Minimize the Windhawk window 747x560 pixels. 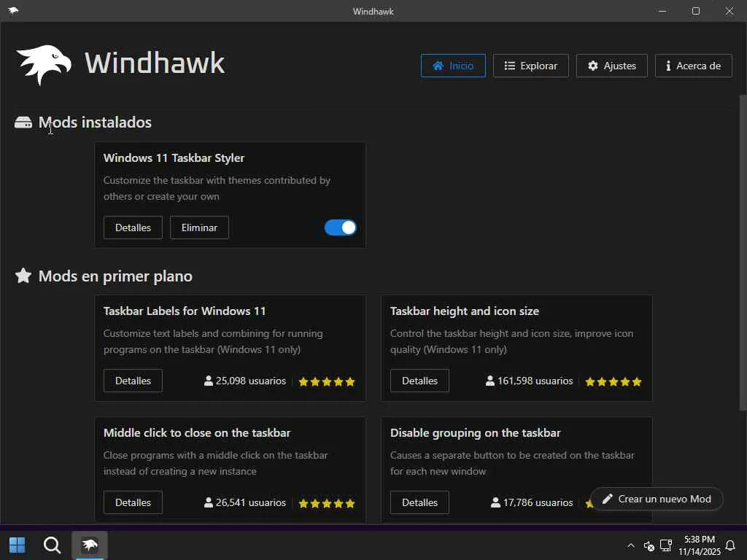pyautogui.click(x=662, y=11)
